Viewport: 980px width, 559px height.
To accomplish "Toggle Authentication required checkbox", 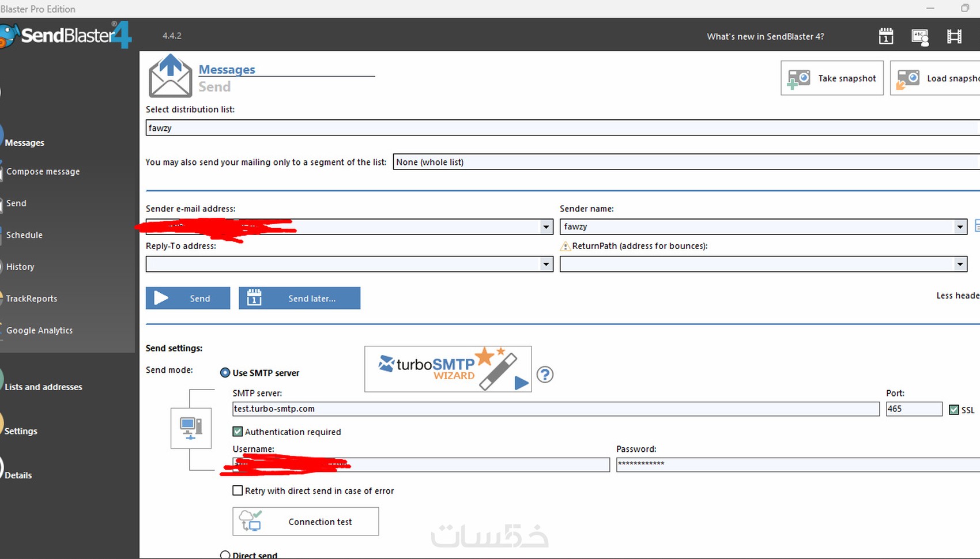I will tap(238, 431).
